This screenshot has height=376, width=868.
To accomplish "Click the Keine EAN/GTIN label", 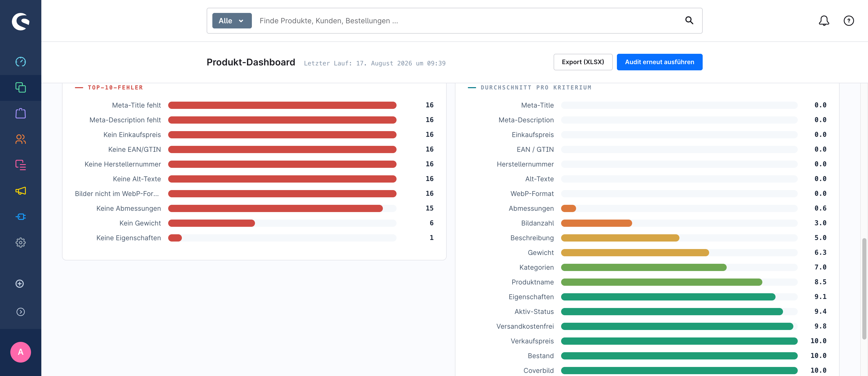I will (134, 149).
